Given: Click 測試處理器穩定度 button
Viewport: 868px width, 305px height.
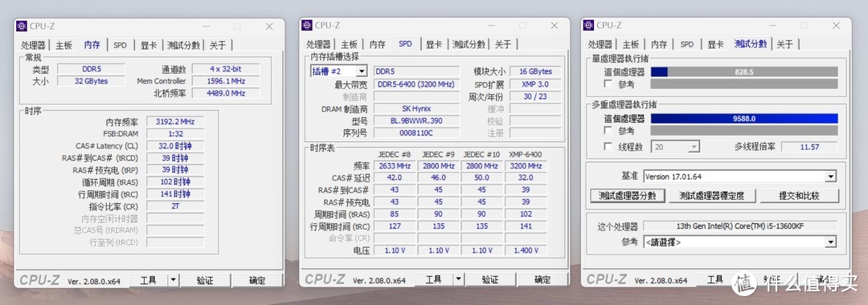Looking at the screenshot, I should click(x=711, y=196).
